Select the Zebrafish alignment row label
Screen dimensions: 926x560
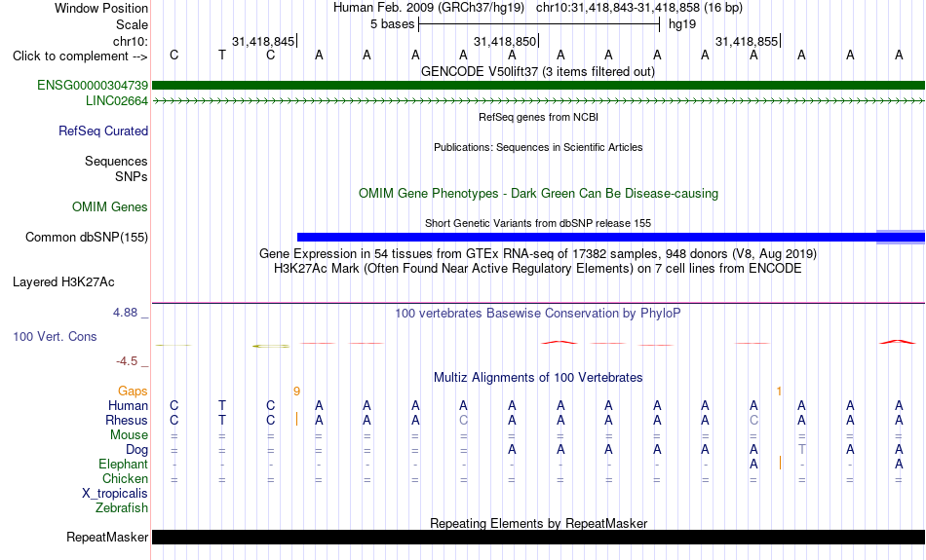(x=122, y=508)
